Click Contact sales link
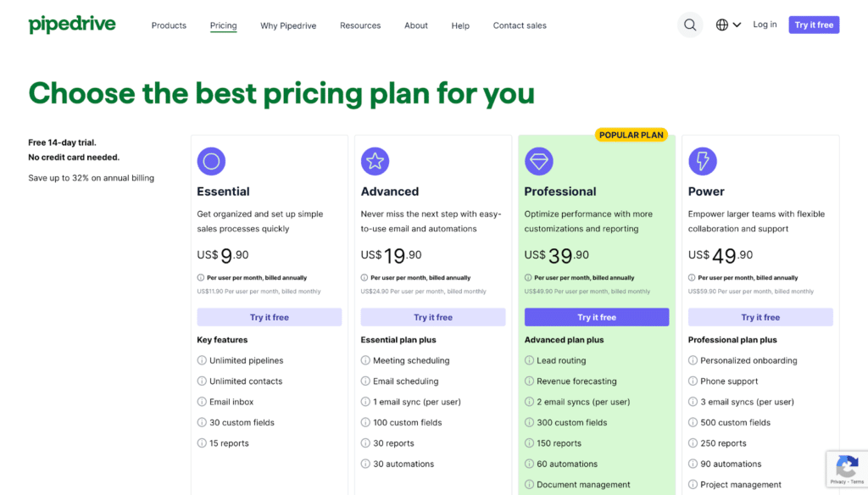 click(520, 25)
